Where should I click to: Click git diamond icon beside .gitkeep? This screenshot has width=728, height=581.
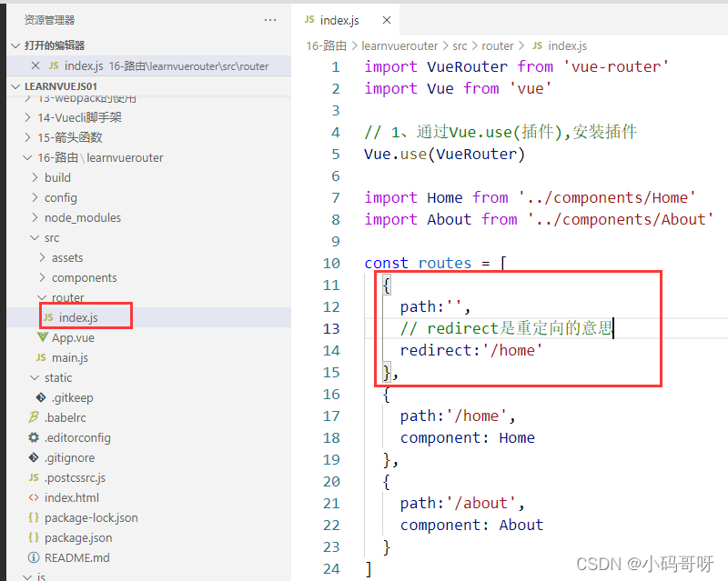(x=41, y=397)
